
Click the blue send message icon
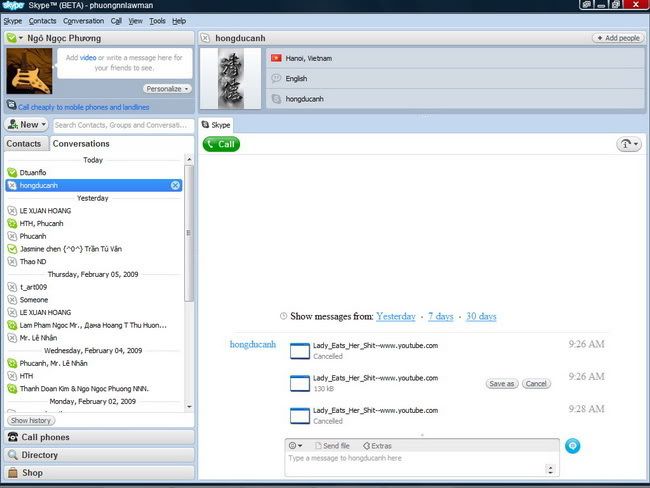[x=573, y=446]
